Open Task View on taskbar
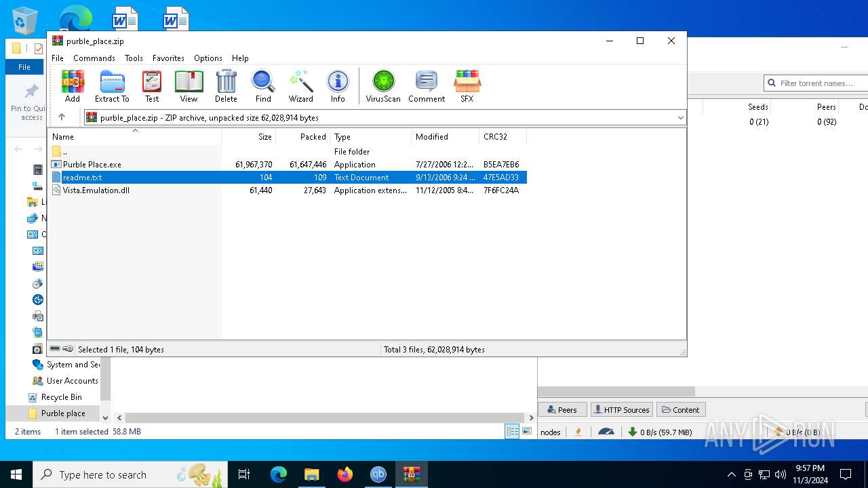The width and height of the screenshot is (868, 488). (244, 474)
